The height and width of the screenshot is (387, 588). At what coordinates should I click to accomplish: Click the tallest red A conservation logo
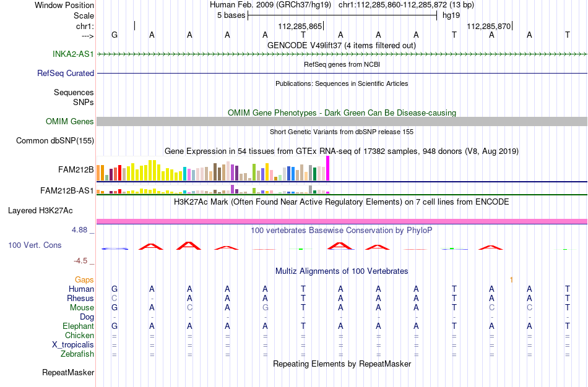tap(189, 246)
